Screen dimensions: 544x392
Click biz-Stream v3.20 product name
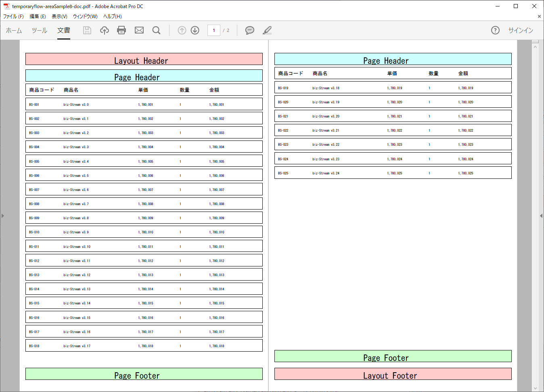coord(326,116)
